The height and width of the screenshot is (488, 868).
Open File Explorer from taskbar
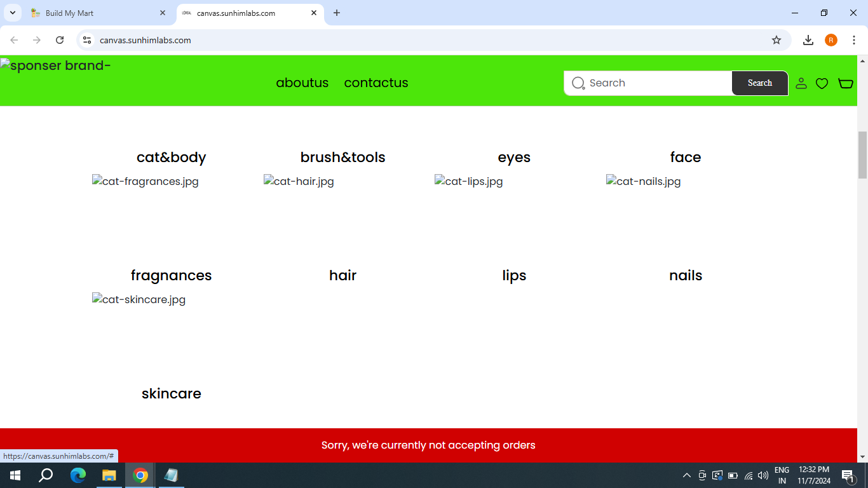(x=109, y=475)
